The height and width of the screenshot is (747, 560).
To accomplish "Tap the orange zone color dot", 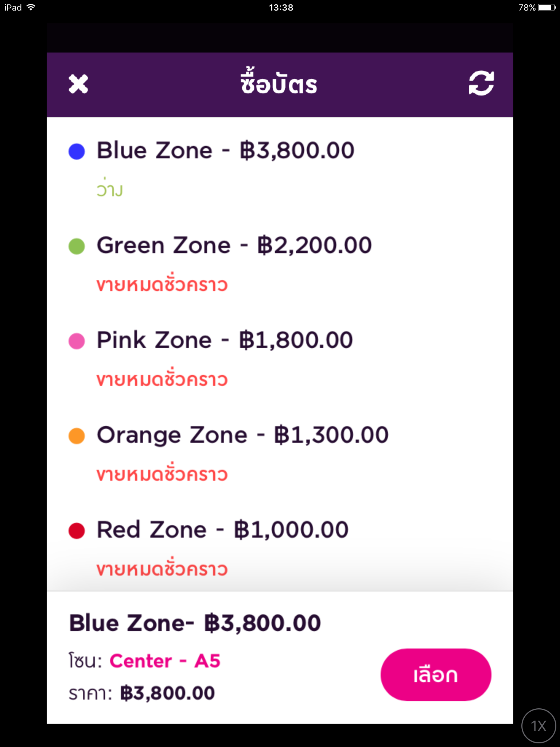I will (77, 436).
